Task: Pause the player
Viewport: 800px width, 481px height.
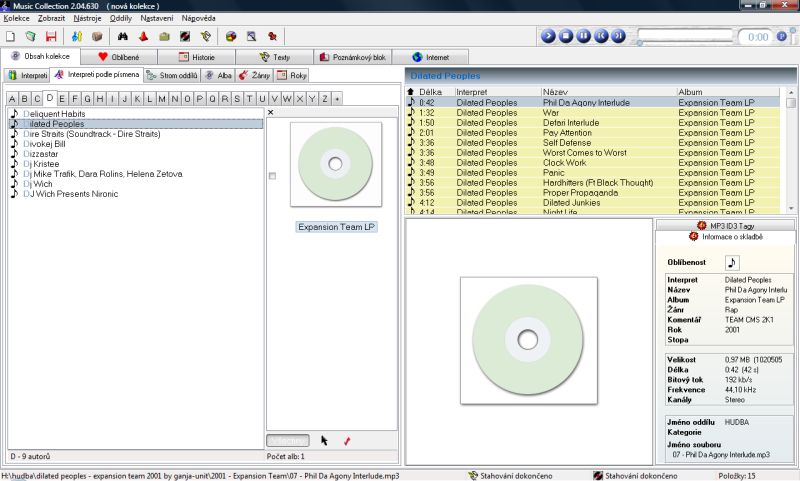Action: pyautogui.click(x=583, y=36)
